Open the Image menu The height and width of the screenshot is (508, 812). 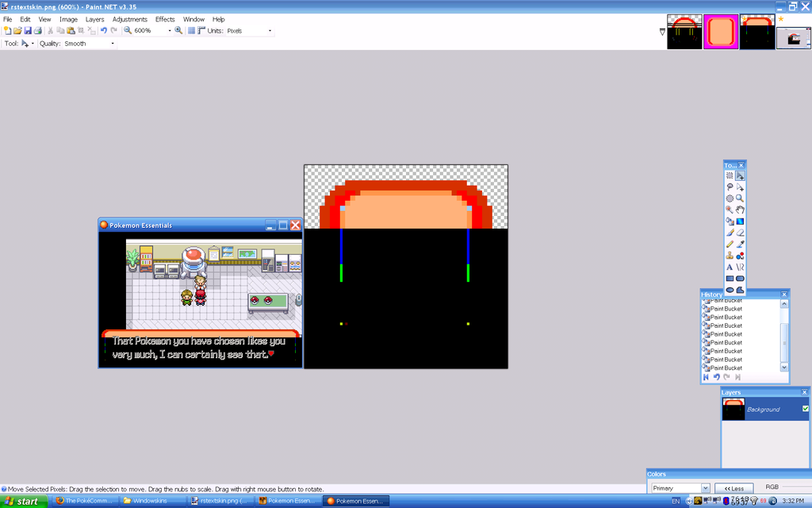[68, 19]
